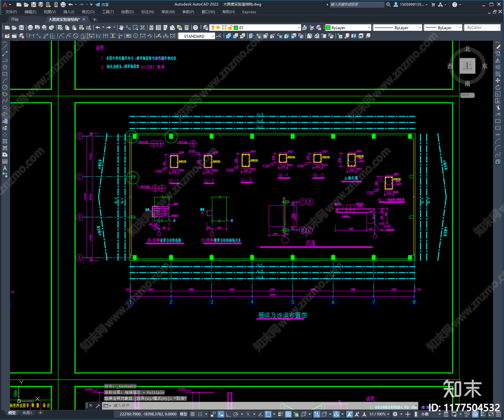504x420 pixels.
Task: Toggle polar tracking in status bar
Action: [235, 414]
